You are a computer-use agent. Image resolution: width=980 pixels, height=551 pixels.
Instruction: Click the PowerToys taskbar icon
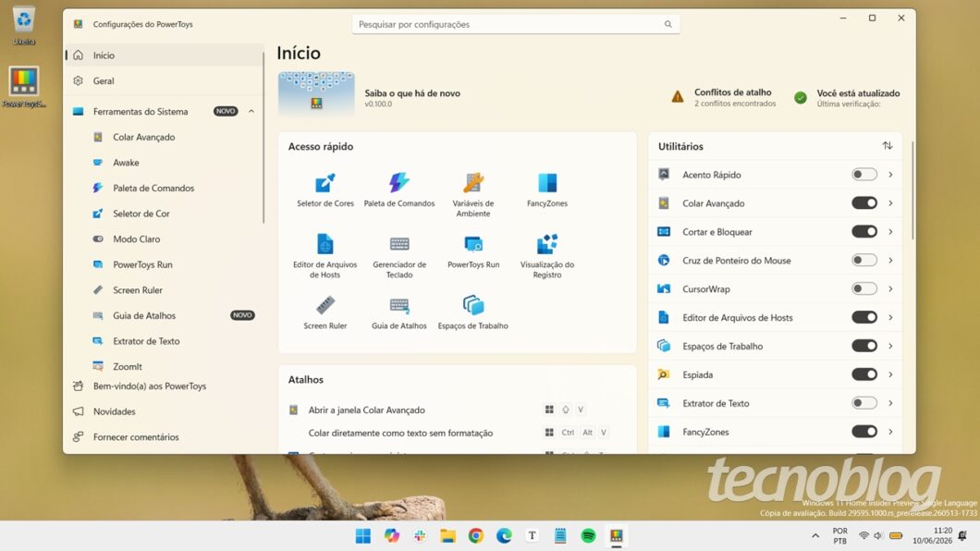[617, 535]
